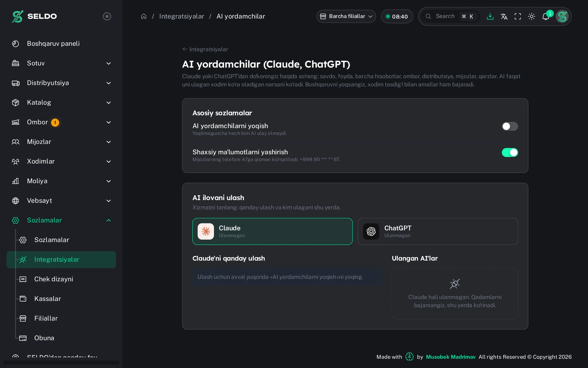Image resolution: width=588 pixels, height=368 pixels.
Task: Click the SELDO logo icon
Action: click(x=17, y=16)
